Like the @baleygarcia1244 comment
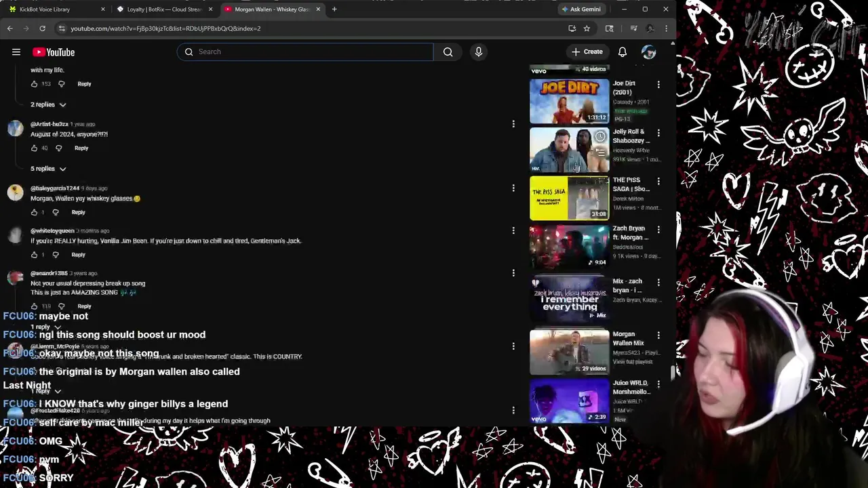 click(x=34, y=212)
